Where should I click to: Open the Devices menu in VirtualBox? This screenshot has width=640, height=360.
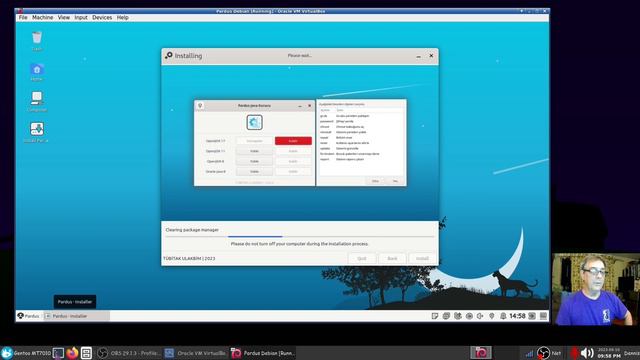click(102, 18)
